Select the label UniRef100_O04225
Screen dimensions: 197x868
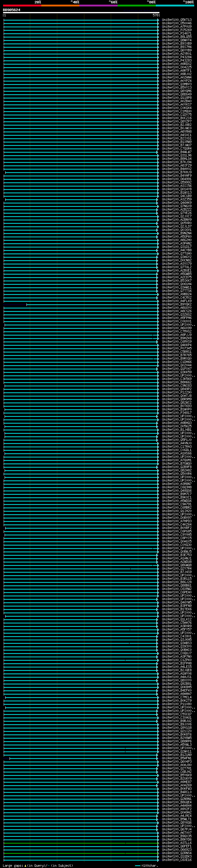pyautogui.click(x=177, y=67)
